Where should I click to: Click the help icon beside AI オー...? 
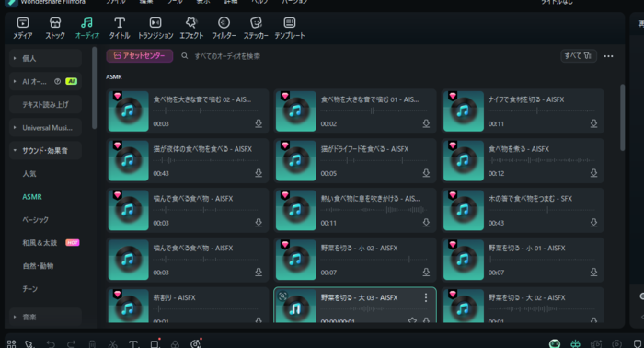point(57,81)
